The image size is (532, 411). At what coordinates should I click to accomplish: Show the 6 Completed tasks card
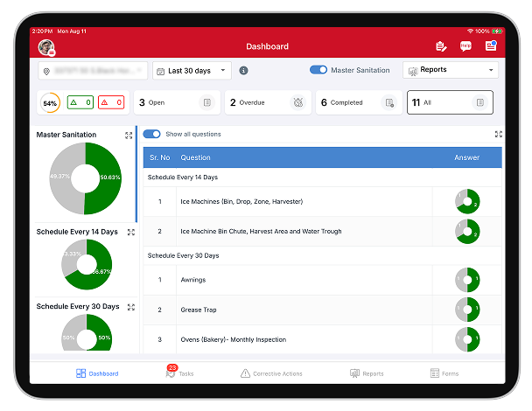coord(358,103)
